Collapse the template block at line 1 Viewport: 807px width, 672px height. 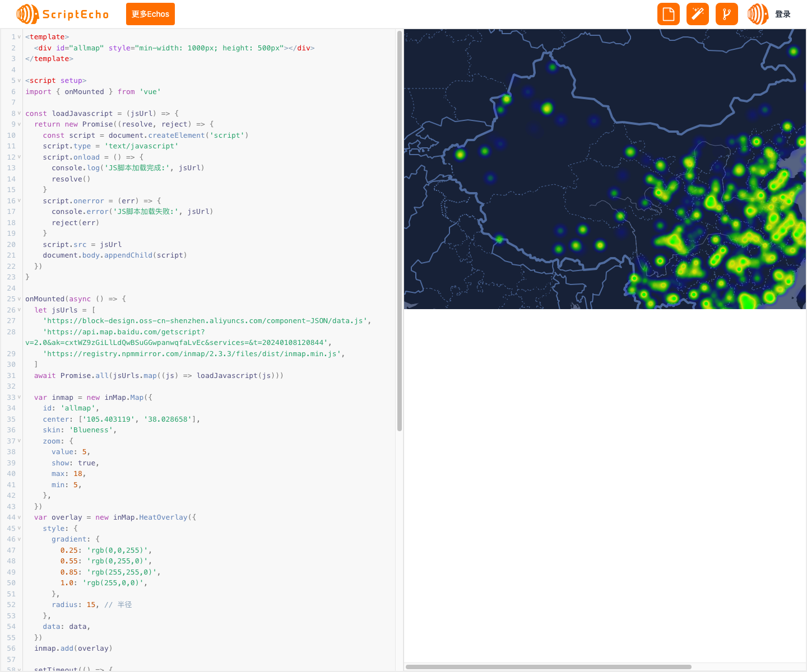pyautogui.click(x=19, y=37)
